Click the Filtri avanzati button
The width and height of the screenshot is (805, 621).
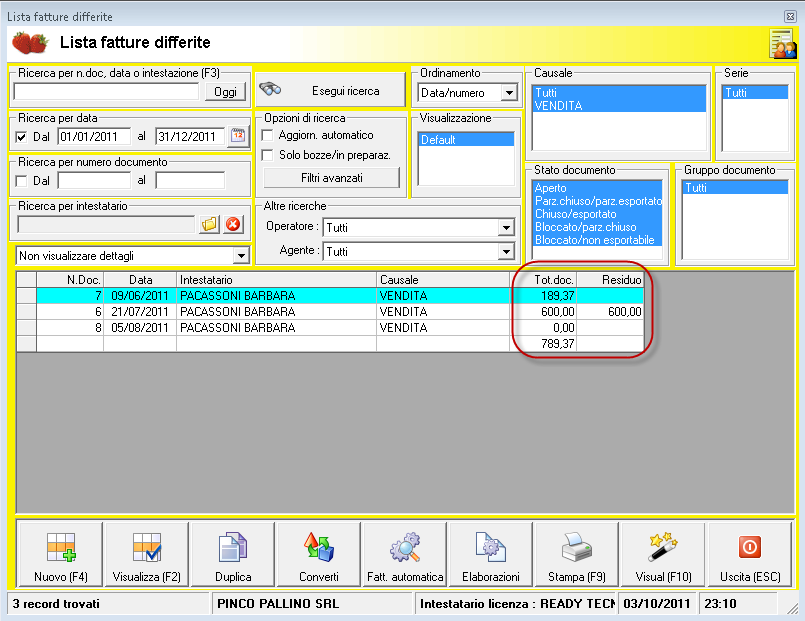(x=331, y=178)
